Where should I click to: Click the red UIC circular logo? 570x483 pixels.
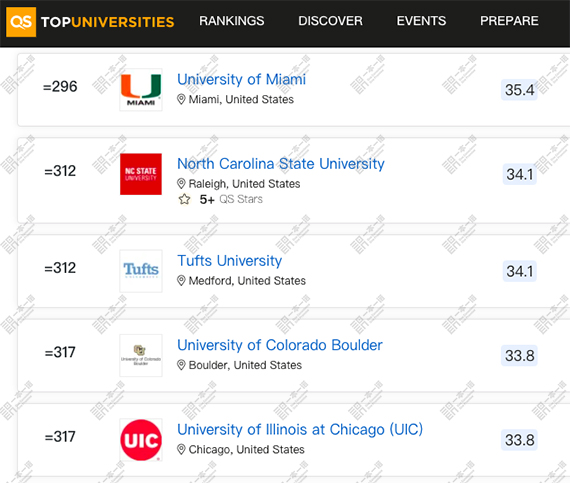(x=141, y=440)
